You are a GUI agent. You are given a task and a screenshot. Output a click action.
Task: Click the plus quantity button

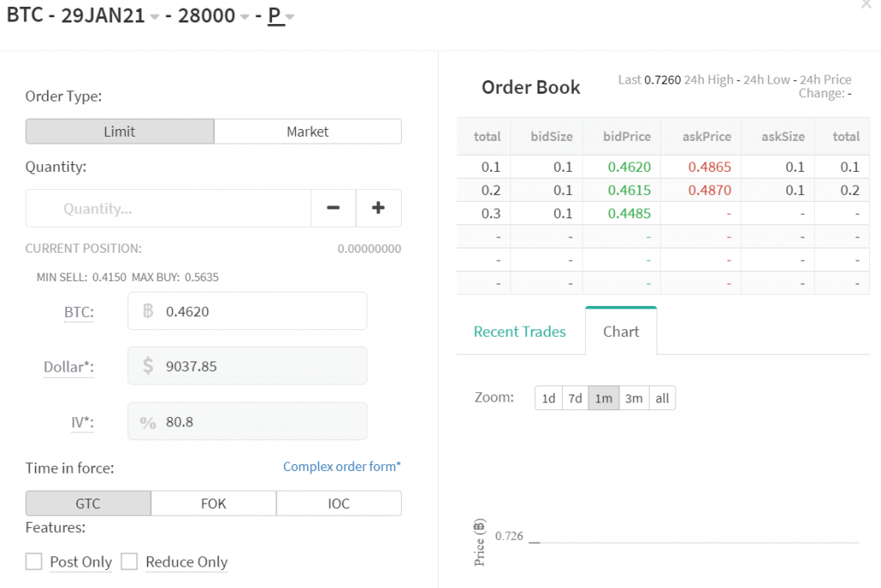(x=379, y=208)
